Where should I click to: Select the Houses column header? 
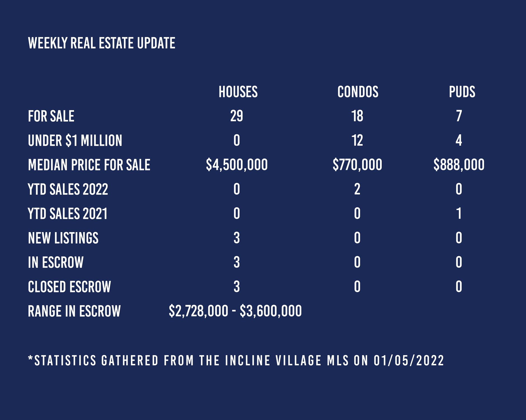point(238,92)
